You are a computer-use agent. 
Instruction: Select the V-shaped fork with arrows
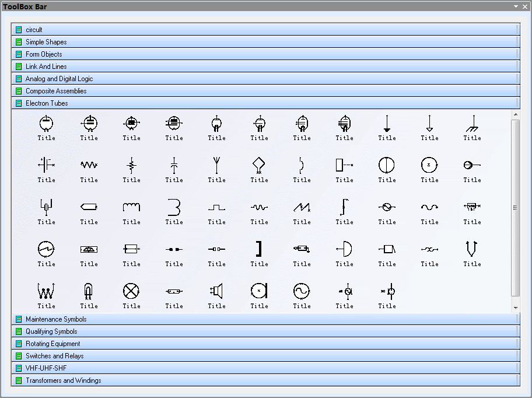pyautogui.click(x=472, y=249)
